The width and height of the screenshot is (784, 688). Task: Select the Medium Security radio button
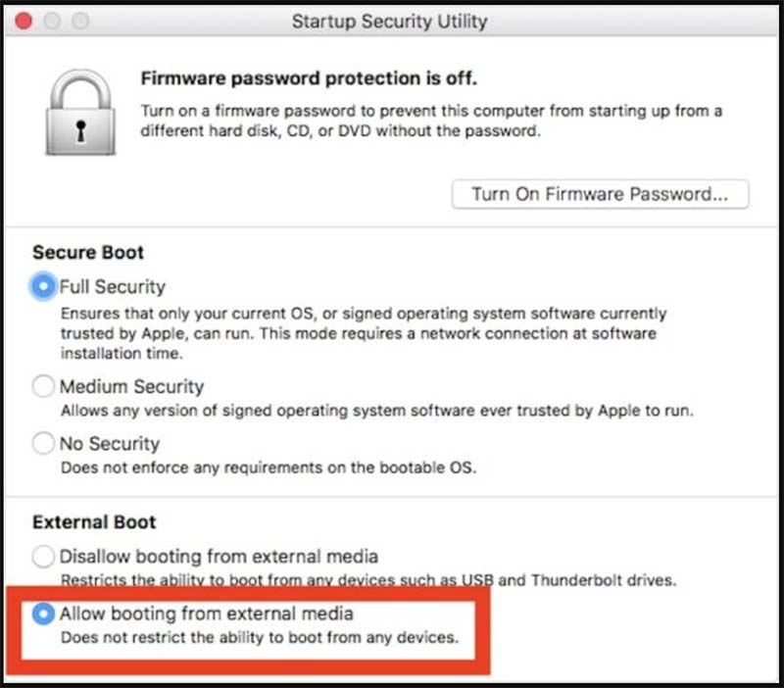(42, 386)
